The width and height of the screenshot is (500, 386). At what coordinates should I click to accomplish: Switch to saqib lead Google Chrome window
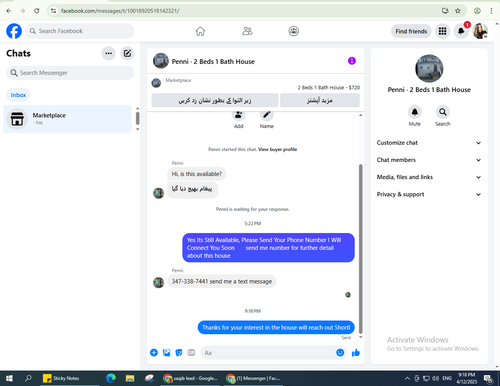click(190, 378)
